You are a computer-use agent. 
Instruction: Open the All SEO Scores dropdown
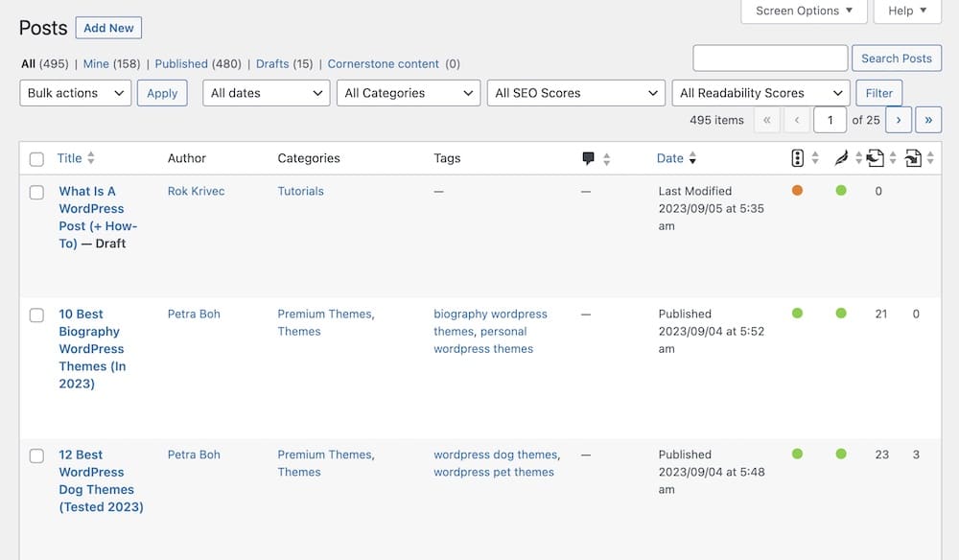pos(575,93)
